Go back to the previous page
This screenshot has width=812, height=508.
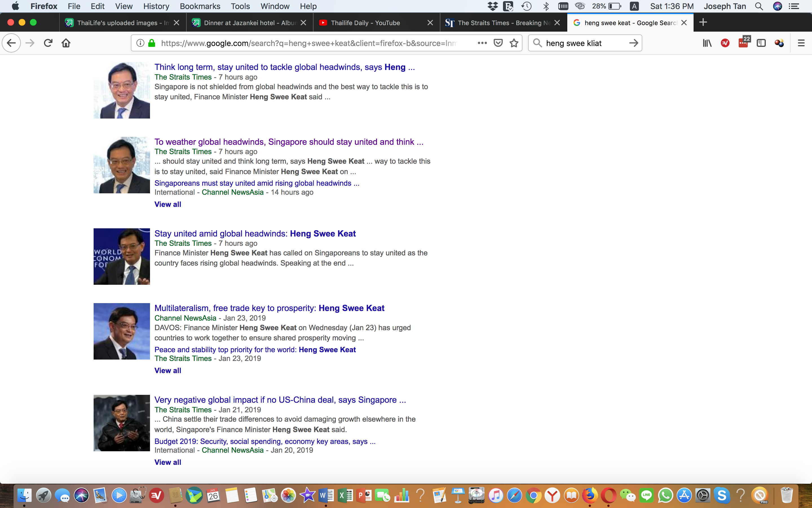(x=11, y=43)
